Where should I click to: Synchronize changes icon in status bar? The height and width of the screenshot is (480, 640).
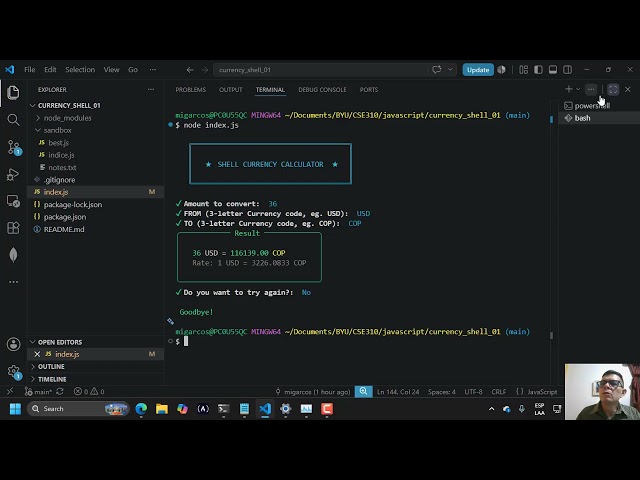(60, 391)
